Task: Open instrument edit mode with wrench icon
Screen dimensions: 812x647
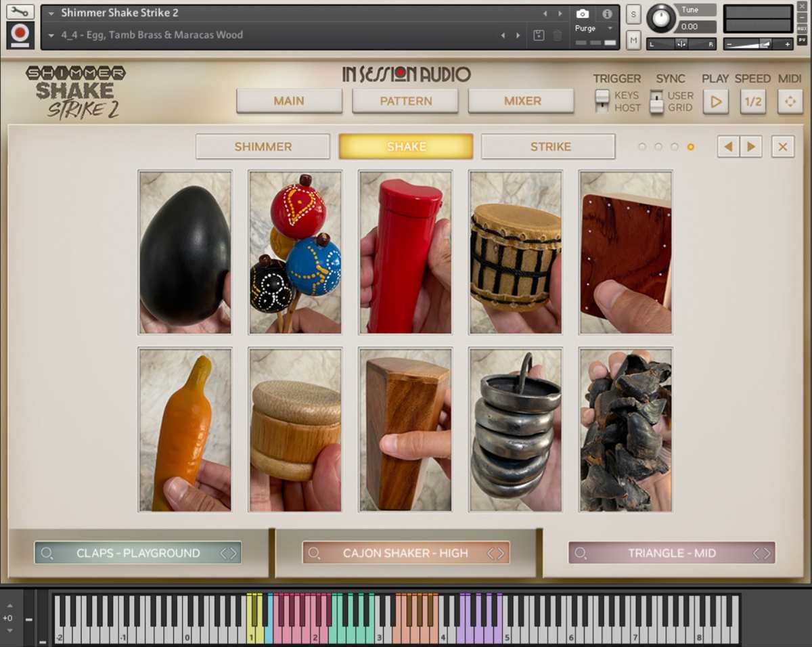Action: point(20,12)
